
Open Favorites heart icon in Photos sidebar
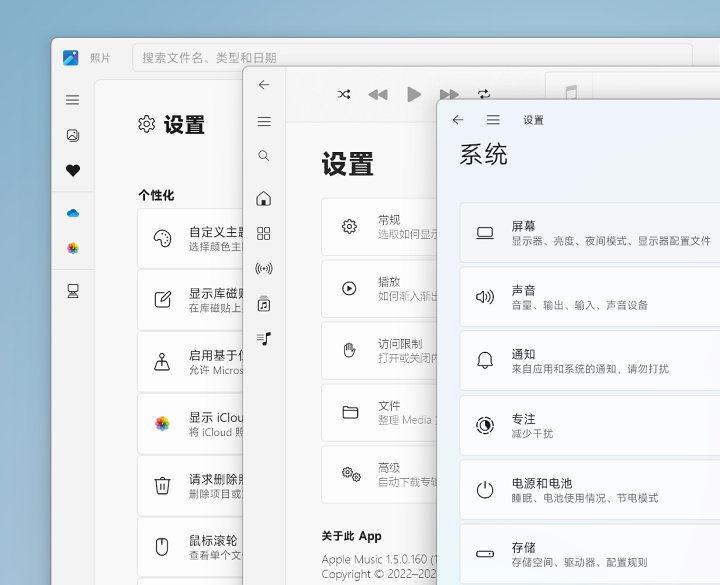(73, 171)
